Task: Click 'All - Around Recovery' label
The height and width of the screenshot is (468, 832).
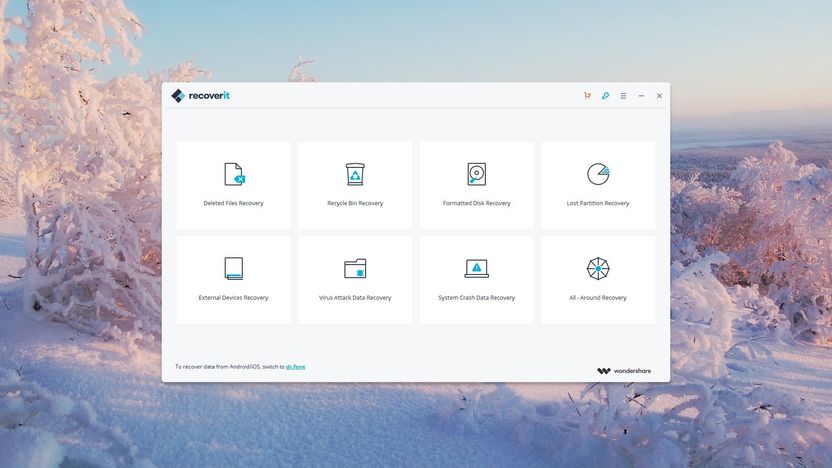Action: click(x=598, y=298)
